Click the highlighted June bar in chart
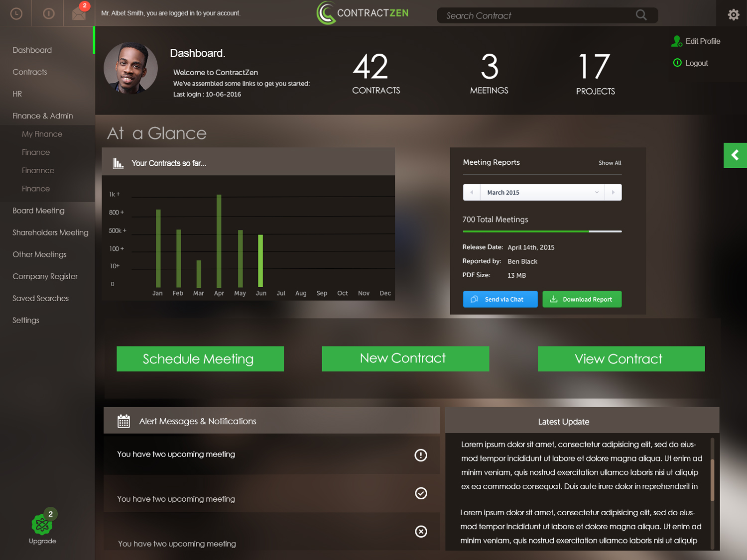 (x=260, y=261)
